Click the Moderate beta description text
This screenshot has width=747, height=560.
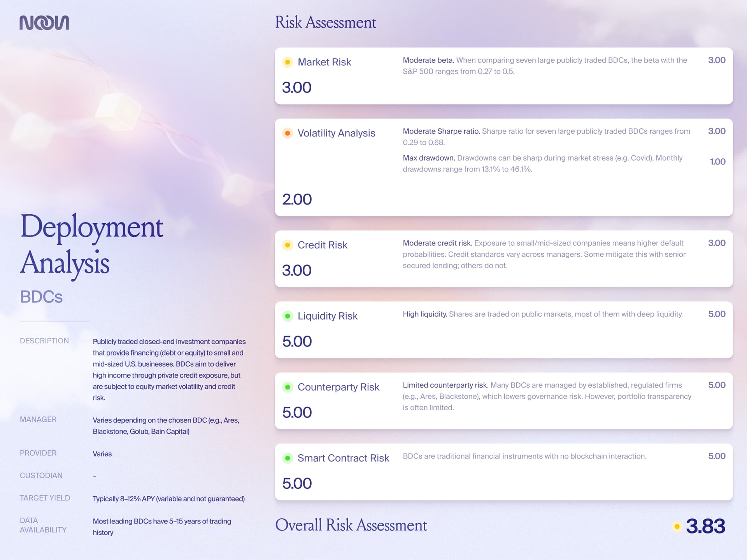(545, 66)
